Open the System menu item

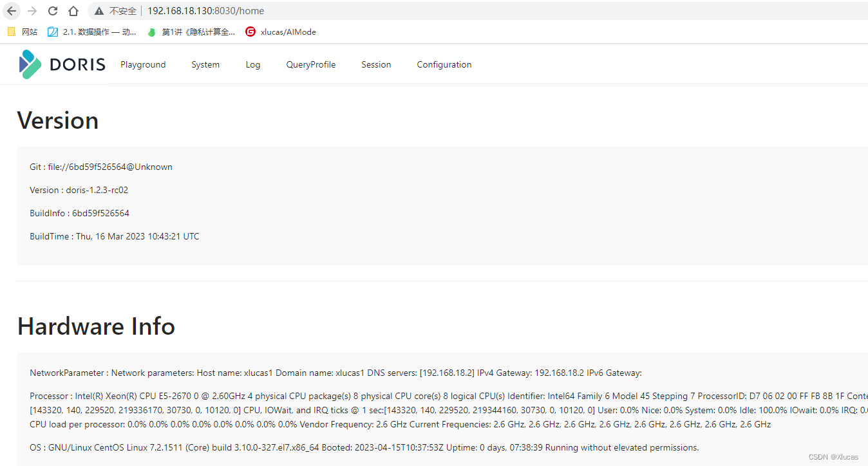[x=205, y=64]
